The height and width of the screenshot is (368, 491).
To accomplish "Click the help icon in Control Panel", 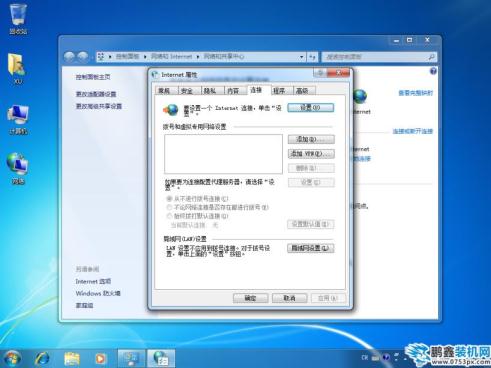I will point(433,71).
